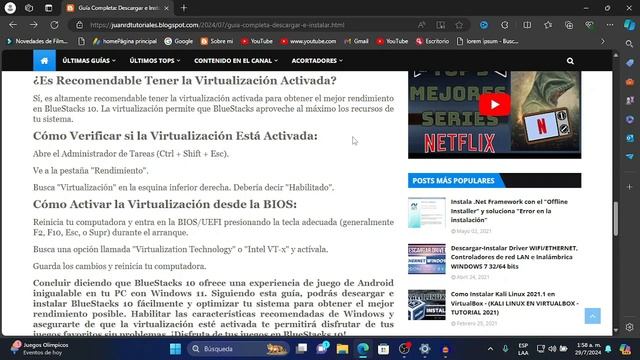Open the favorites list icon

click(548, 25)
